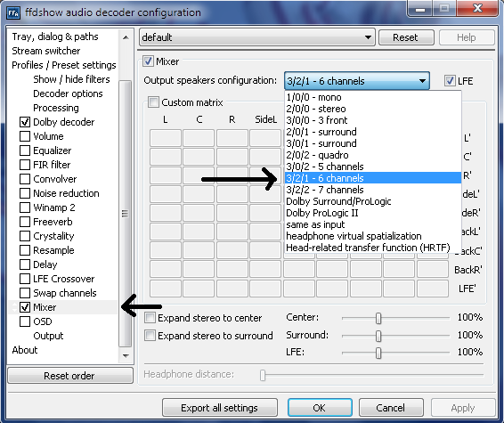Select same as input option
Image resolution: width=504 pixels, height=423 pixels.
[x=373, y=224]
